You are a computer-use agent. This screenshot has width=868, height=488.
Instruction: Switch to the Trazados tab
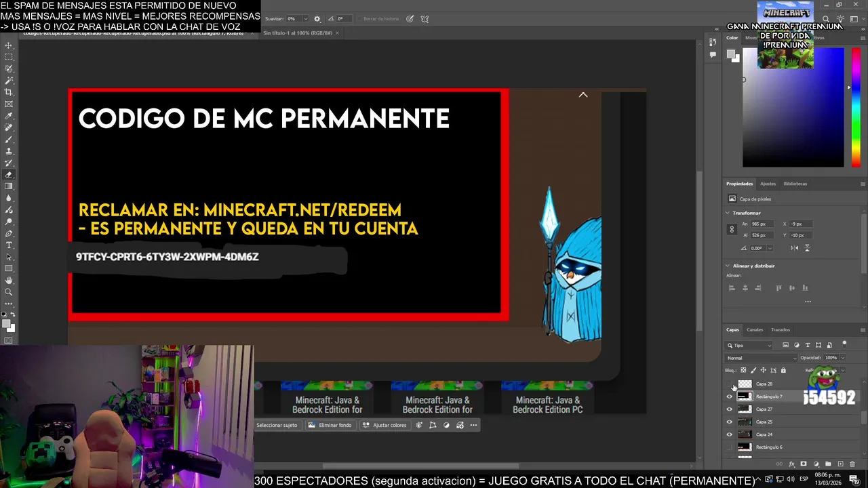click(x=781, y=330)
